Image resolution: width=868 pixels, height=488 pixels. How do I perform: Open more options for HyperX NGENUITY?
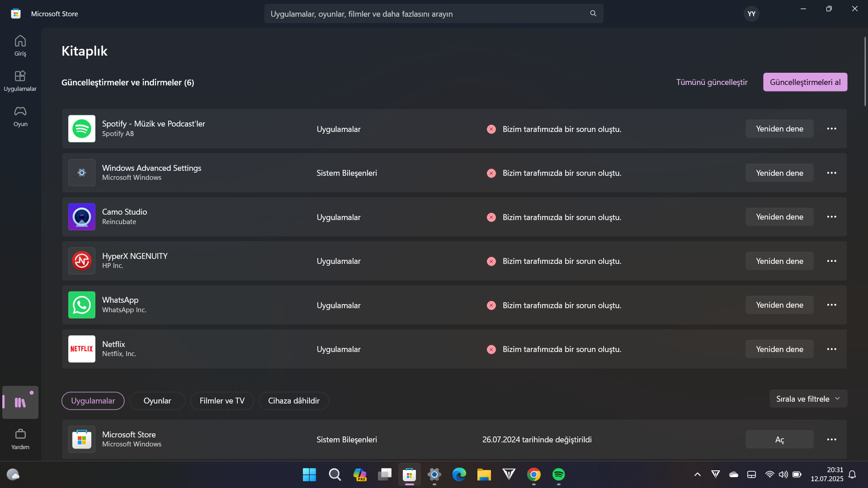(831, 261)
